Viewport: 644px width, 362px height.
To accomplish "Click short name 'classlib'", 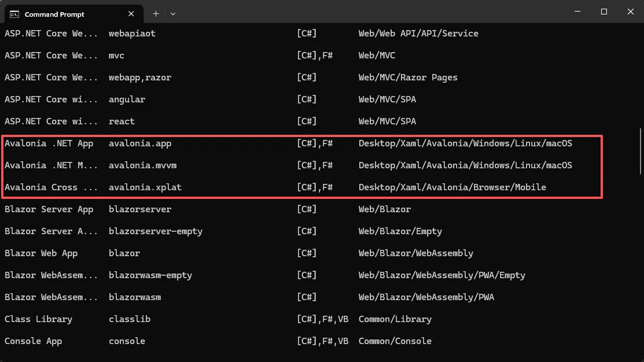I will [130, 319].
